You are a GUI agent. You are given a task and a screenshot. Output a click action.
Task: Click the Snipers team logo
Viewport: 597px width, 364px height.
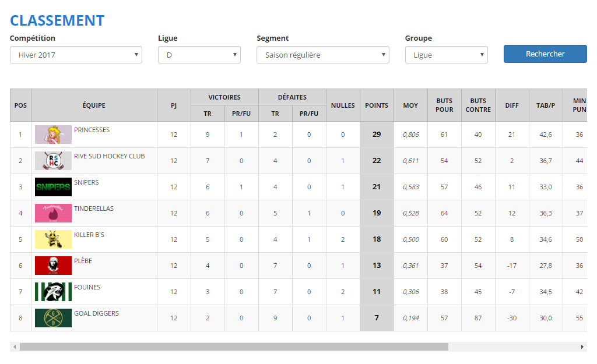(53, 187)
